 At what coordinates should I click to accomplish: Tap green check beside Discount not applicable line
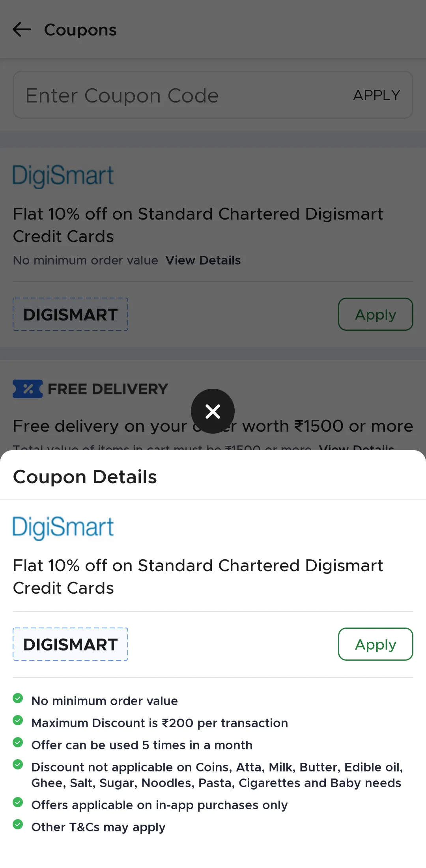tap(18, 765)
